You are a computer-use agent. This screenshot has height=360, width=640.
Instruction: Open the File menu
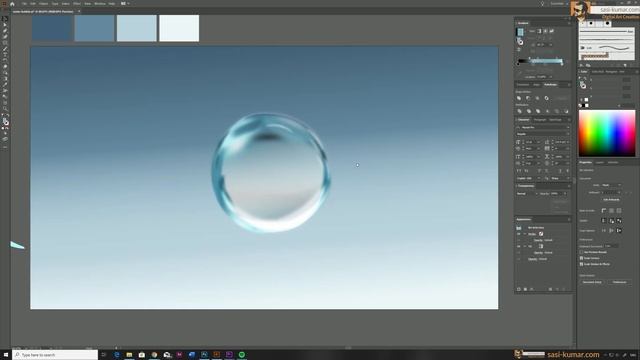coord(24,4)
